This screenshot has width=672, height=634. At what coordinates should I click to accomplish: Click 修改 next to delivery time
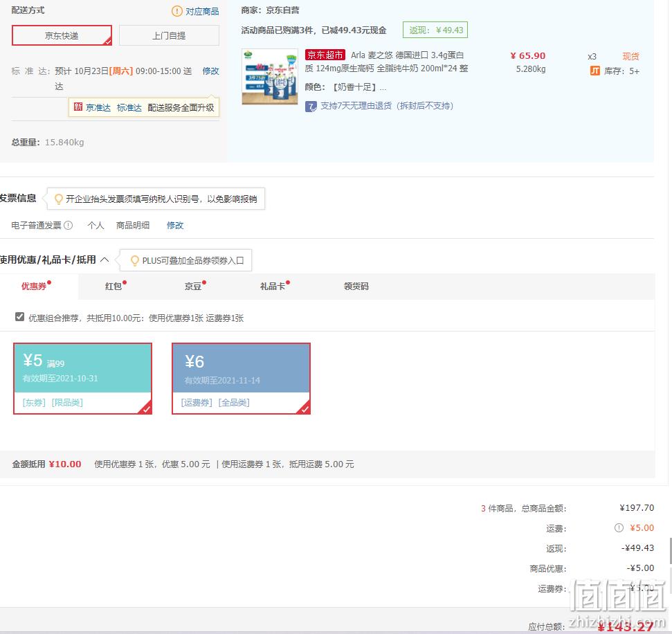click(x=210, y=71)
